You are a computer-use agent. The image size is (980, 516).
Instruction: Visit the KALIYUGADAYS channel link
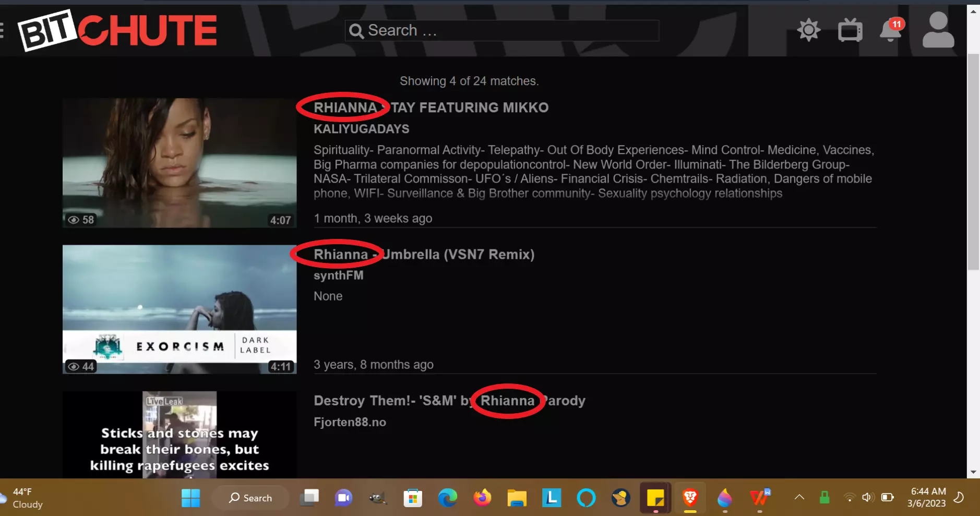click(x=361, y=129)
